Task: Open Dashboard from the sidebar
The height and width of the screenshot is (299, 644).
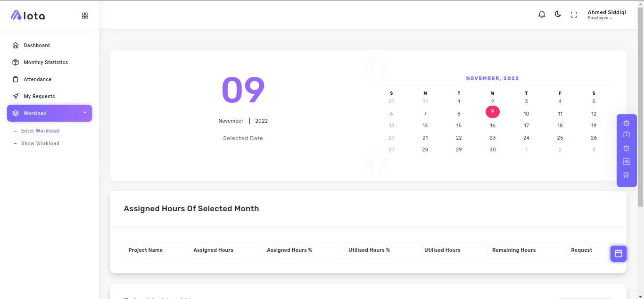Action: [x=36, y=45]
